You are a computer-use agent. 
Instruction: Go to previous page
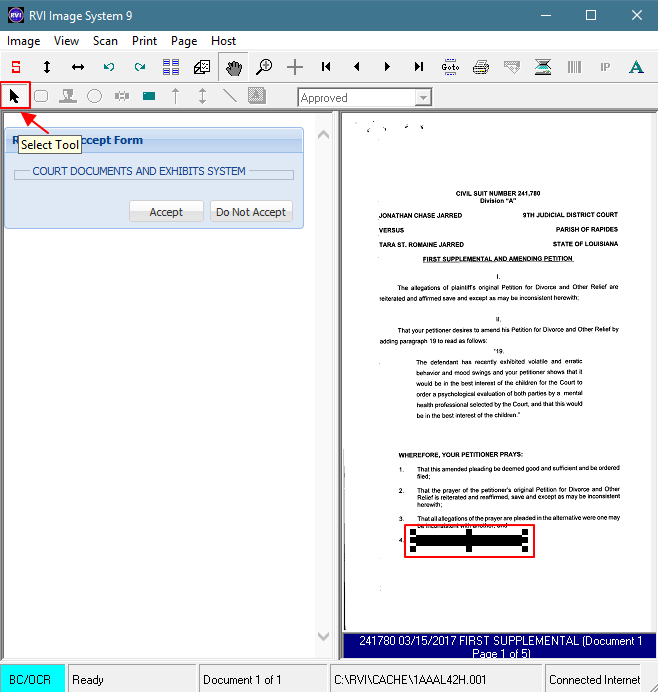pos(357,67)
